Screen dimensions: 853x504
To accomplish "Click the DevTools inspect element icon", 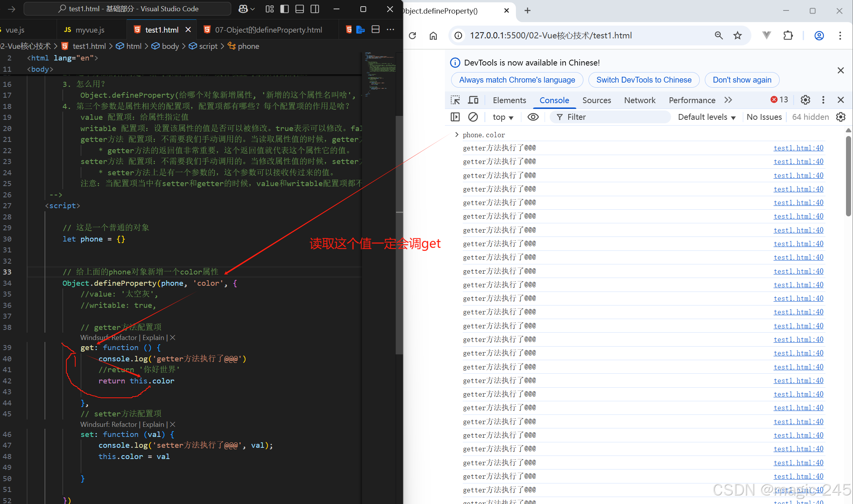I will point(455,100).
